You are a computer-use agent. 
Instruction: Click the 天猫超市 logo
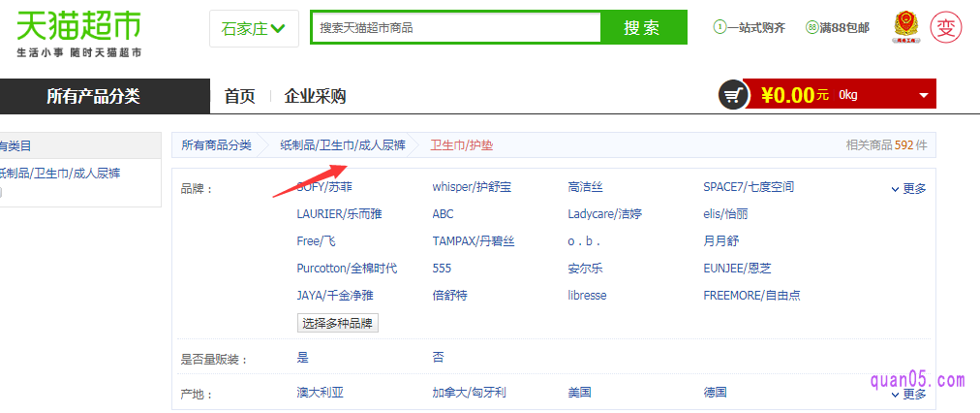(78, 35)
